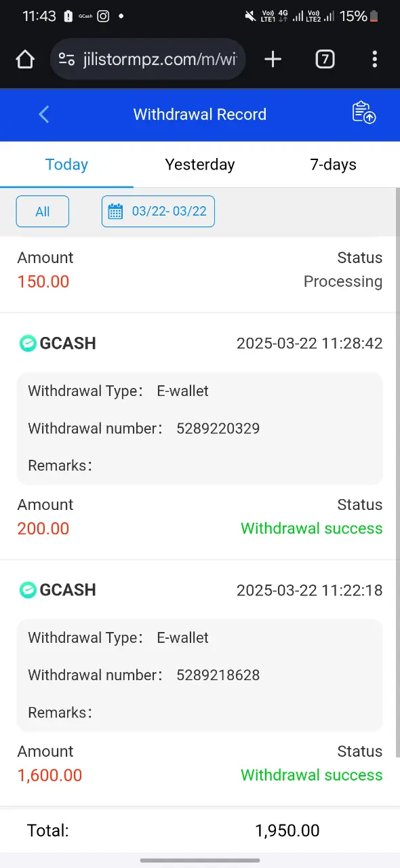
Task: Tap the site settings icon in address bar
Action: click(66, 60)
